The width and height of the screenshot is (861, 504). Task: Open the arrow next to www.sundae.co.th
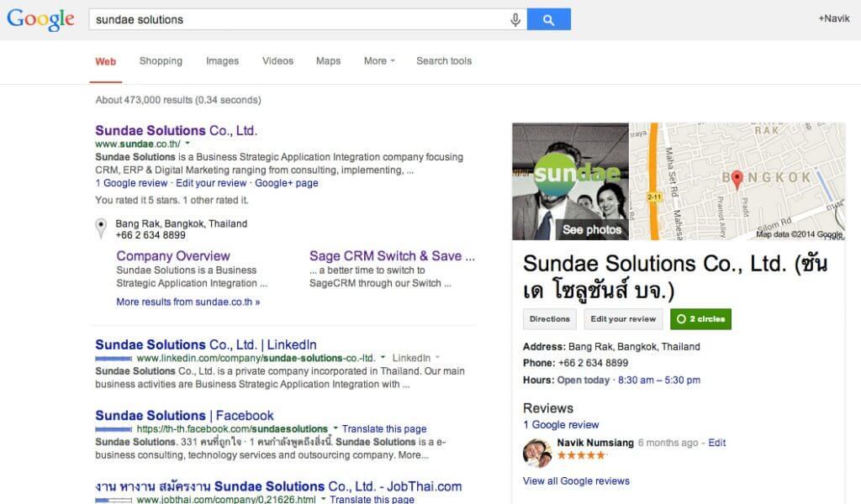[188, 144]
